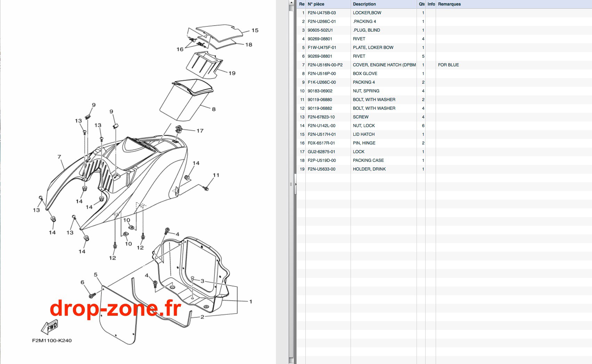The image size is (592, 364).
Task: Select the 'LOCKER,BOW' description
Action: click(367, 13)
